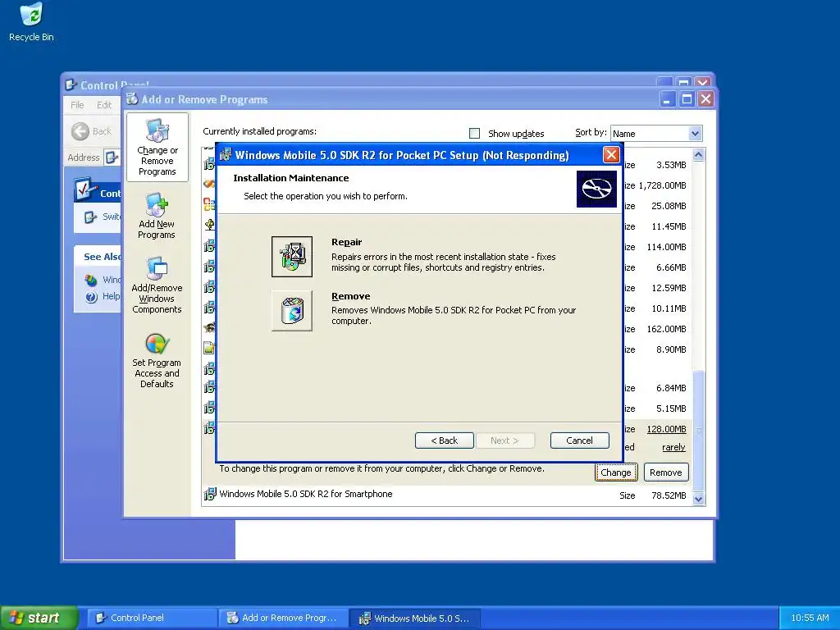Image resolution: width=840 pixels, height=630 pixels.
Task: Open Add/Remove Windows Components
Action: [x=157, y=285]
